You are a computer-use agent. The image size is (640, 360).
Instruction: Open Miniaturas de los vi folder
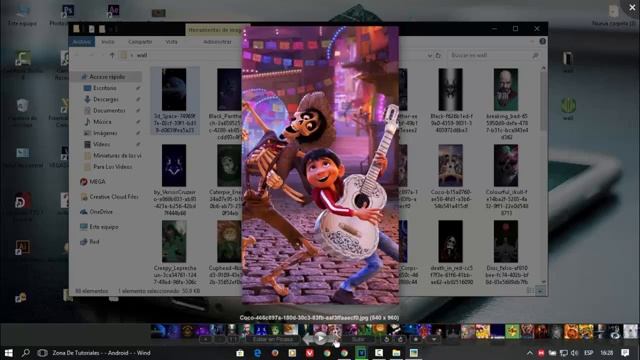[x=117, y=156]
